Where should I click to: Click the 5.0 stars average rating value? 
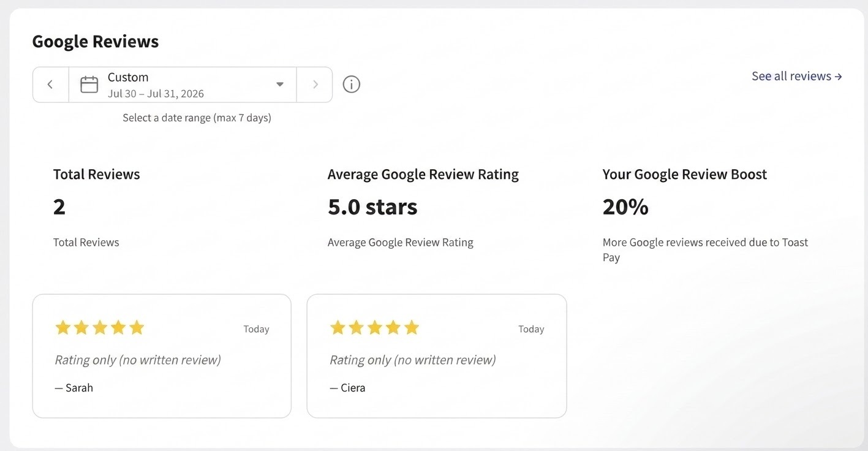tap(372, 207)
